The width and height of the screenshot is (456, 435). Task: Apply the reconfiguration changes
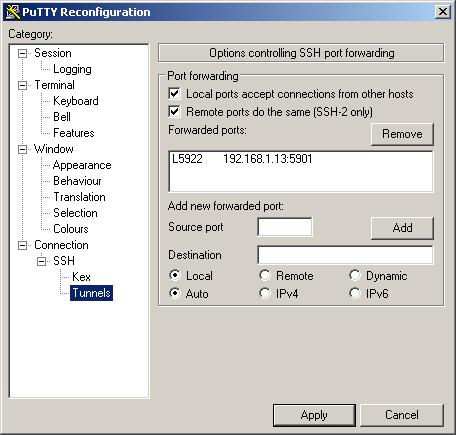(x=314, y=415)
